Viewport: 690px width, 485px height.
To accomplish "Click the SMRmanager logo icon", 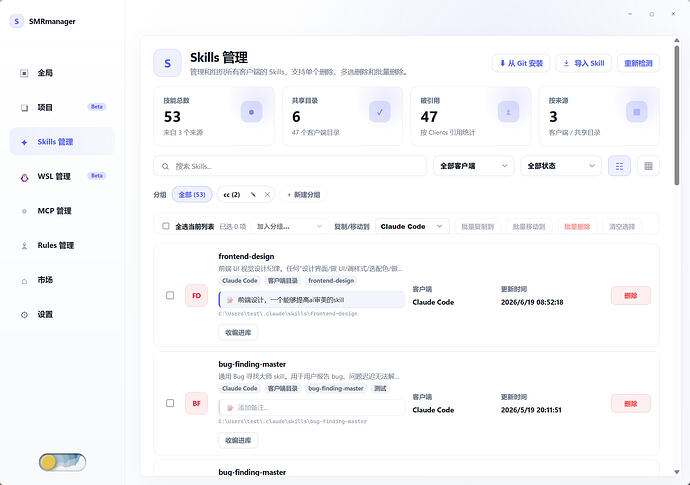I will 17,21.
